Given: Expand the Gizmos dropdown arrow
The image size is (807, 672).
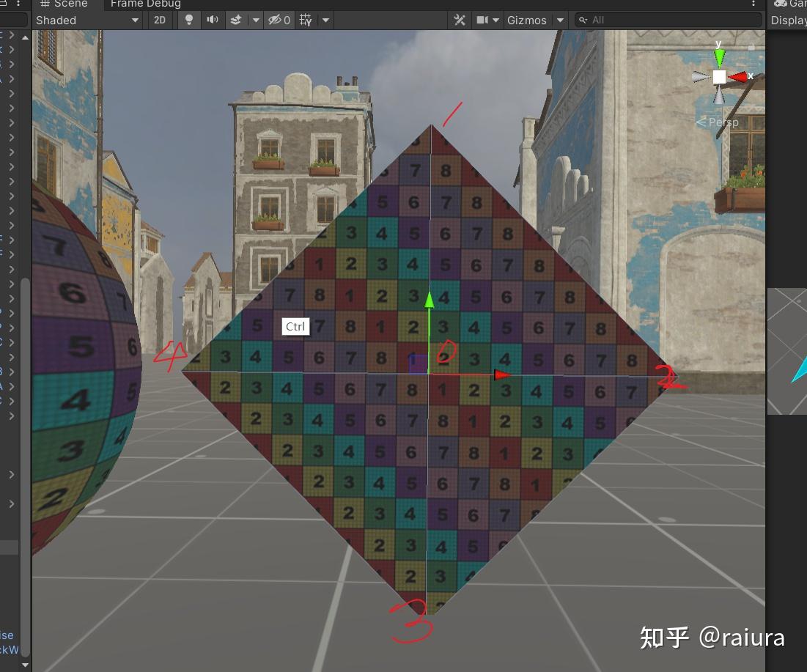Looking at the screenshot, I should [559, 20].
